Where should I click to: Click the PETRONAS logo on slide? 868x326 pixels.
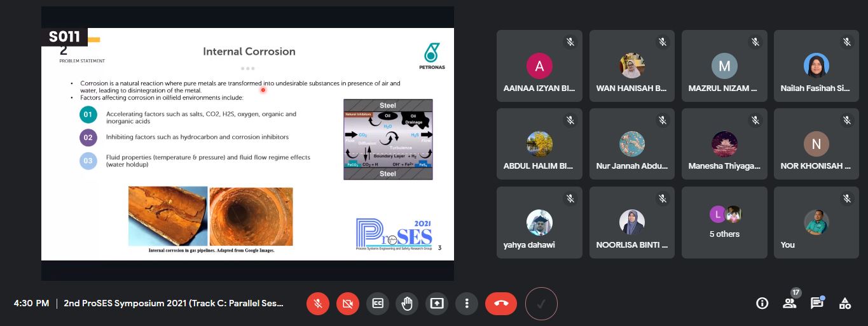432,55
